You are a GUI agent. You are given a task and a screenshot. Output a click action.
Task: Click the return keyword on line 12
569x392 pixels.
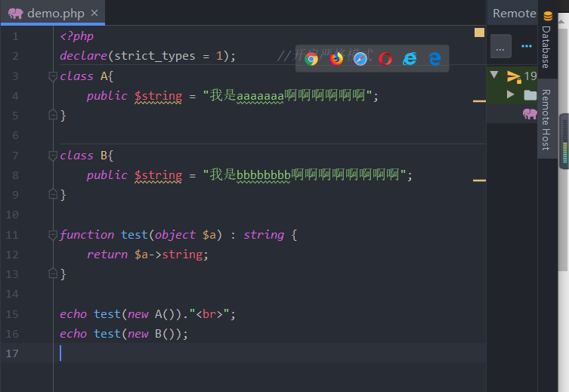coord(107,255)
